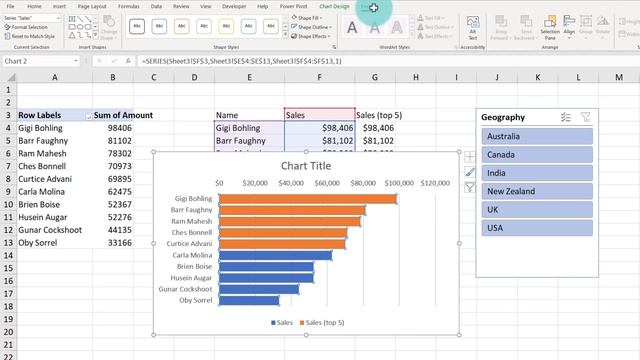Viewport: 640px width, 360px height.
Task: Toggle the Canada slicer item
Action: [x=537, y=155]
